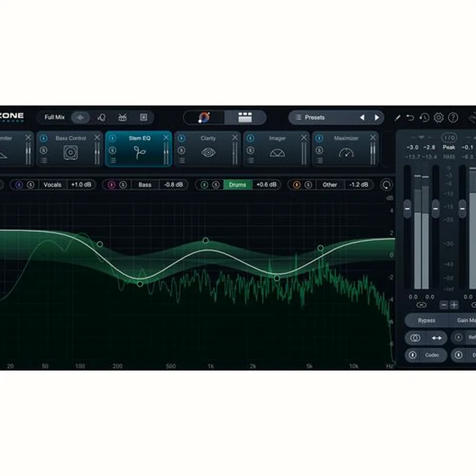Switch to the module chain grid view
Viewport: 476px width, 476px height.
pyautogui.click(x=245, y=118)
